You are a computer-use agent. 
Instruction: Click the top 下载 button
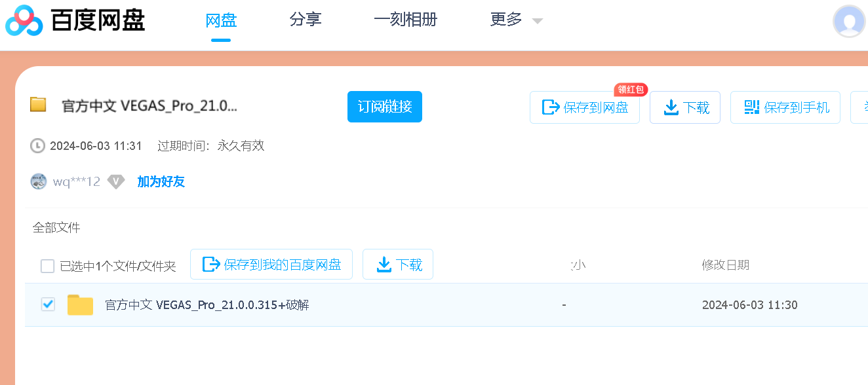685,107
